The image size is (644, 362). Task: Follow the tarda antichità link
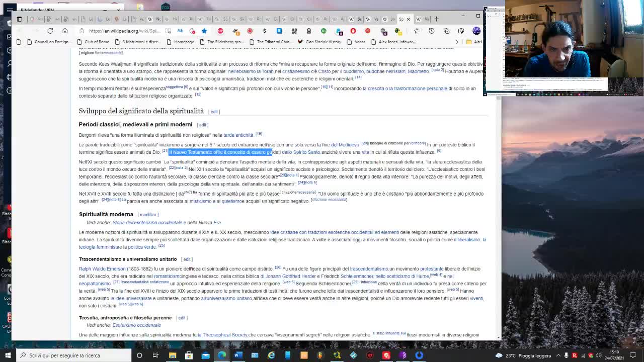click(x=238, y=135)
